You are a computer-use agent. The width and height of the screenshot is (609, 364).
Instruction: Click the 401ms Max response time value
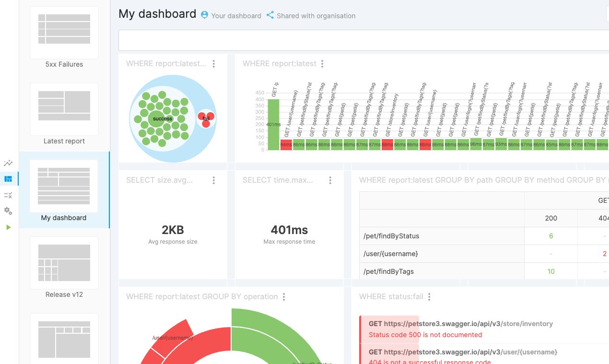pos(289,230)
